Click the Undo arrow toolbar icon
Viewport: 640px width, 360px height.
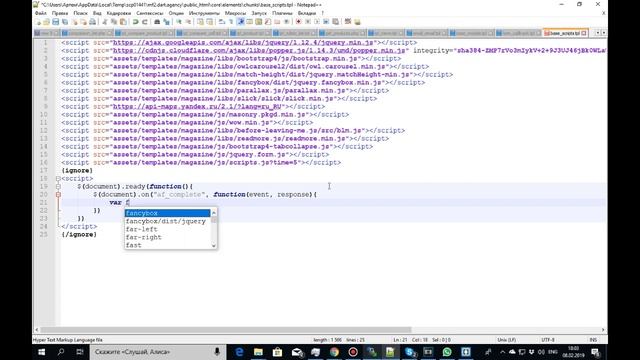[x=136, y=22]
